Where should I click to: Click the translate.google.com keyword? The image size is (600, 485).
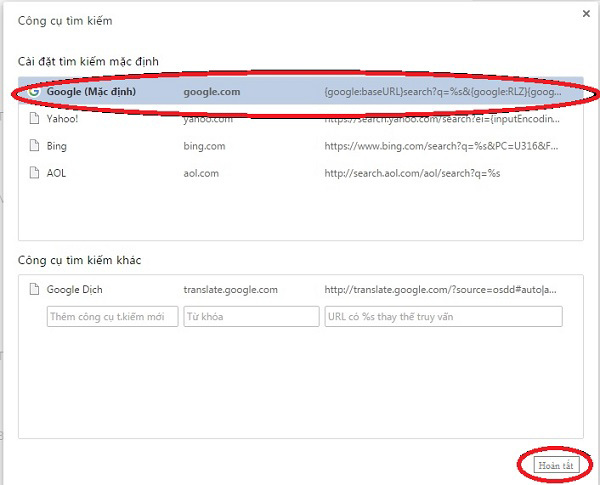230,290
